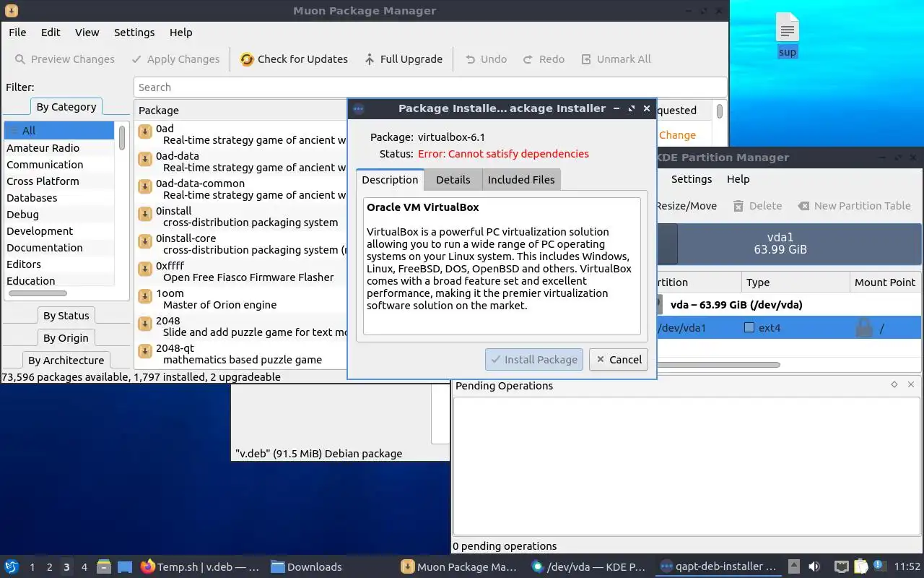Screen dimensions: 924x578
Task: Select the Editors category
Action: click(x=59, y=264)
